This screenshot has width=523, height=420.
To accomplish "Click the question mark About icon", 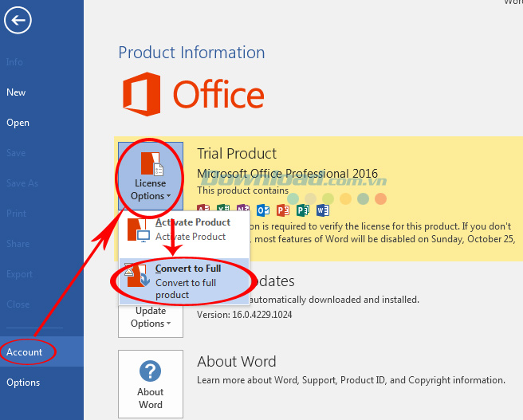I will pyautogui.click(x=150, y=371).
